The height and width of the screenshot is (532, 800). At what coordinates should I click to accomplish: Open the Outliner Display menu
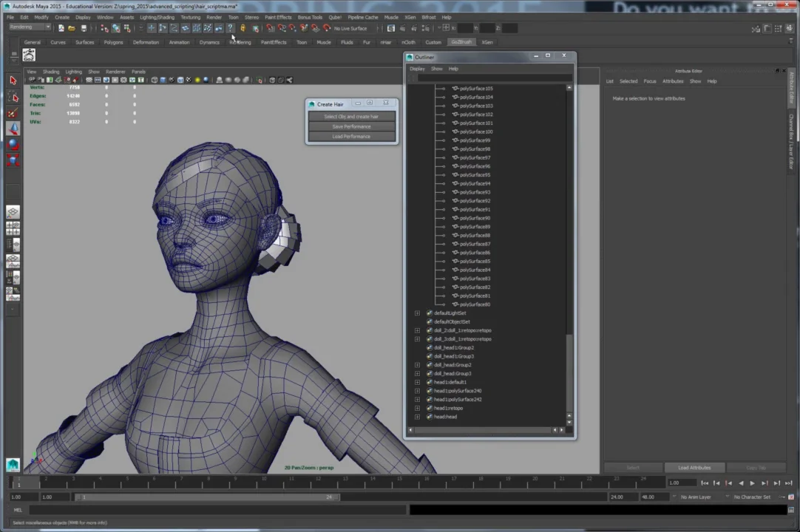click(417, 69)
